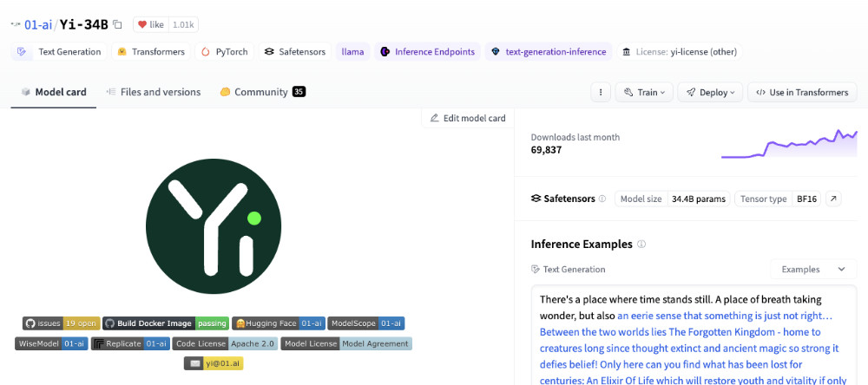Open the Files and versions tab
This screenshot has height=385, width=868.
154,93
